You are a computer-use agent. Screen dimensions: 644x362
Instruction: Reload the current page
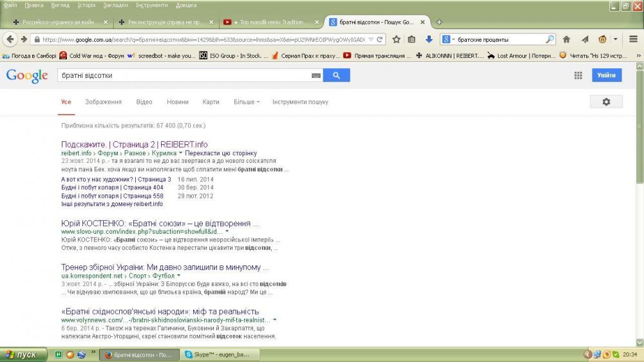point(381,39)
